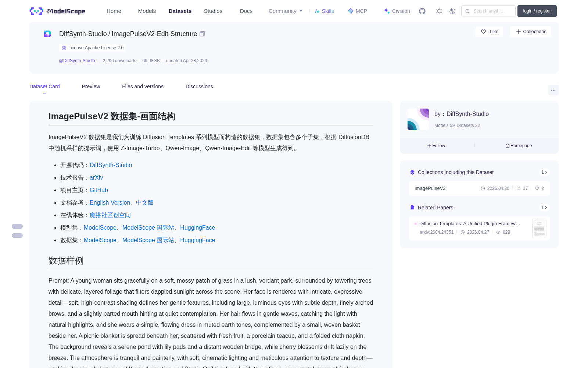Focus the search anything field
588x368 pixels.
pyautogui.click(x=488, y=11)
